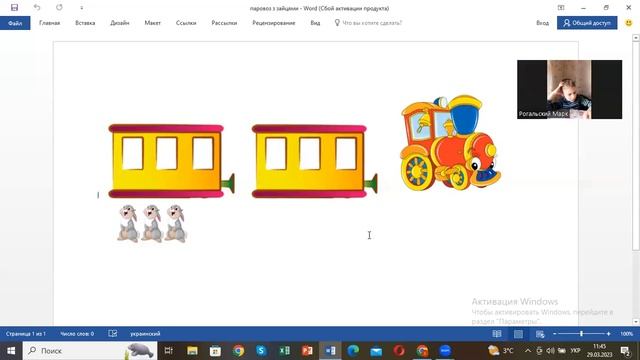The height and width of the screenshot is (360, 640).
Task: Click the Вход sign-in link
Action: (542, 23)
